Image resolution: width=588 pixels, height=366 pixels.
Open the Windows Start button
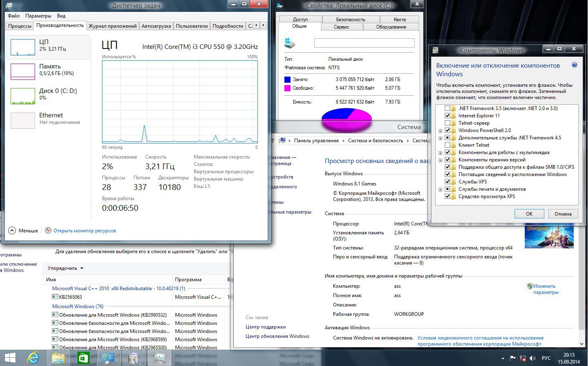(10, 358)
